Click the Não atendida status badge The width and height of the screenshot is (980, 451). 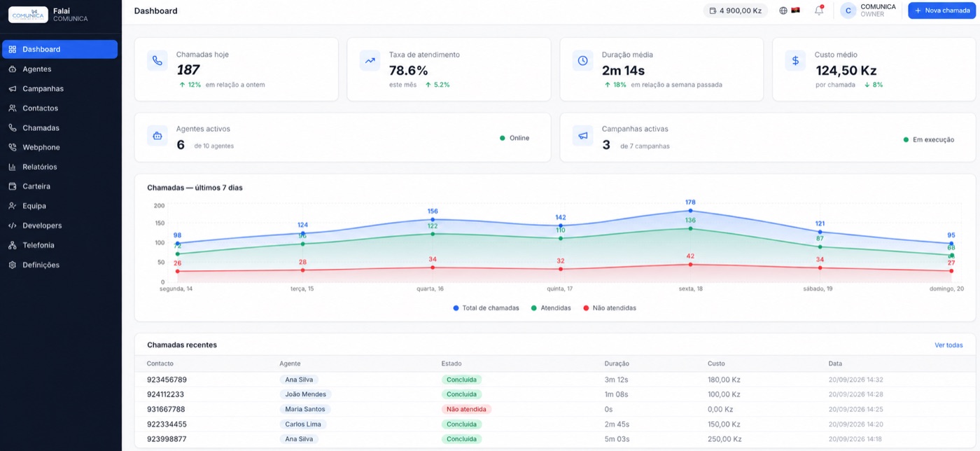pos(466,410)
